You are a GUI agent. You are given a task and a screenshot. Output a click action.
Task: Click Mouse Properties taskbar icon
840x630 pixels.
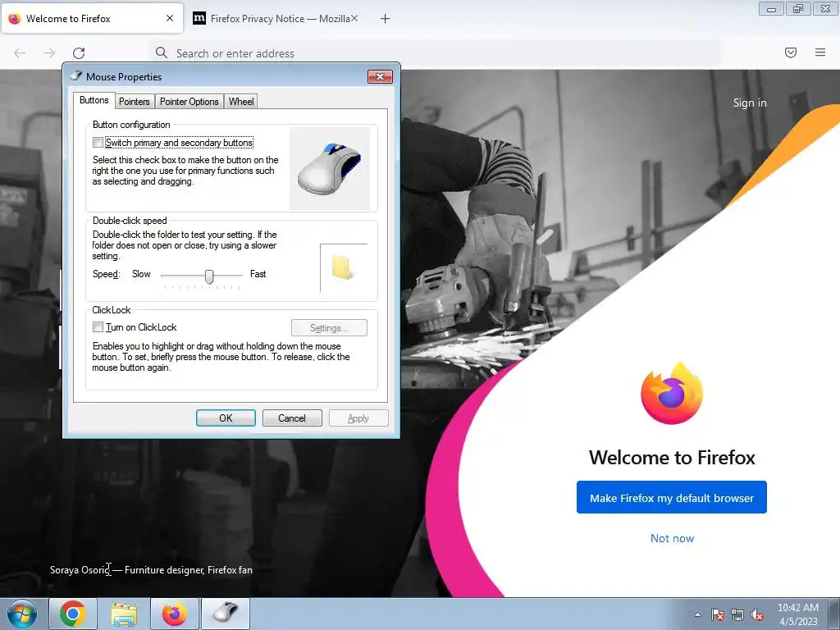coord(226,614)
